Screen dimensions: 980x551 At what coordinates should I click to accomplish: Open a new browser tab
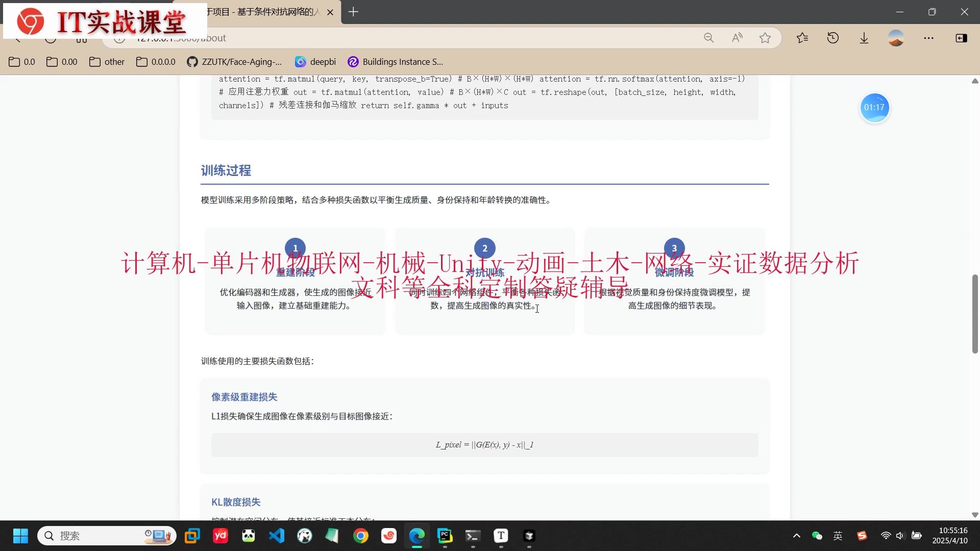(x=353, y=12)
